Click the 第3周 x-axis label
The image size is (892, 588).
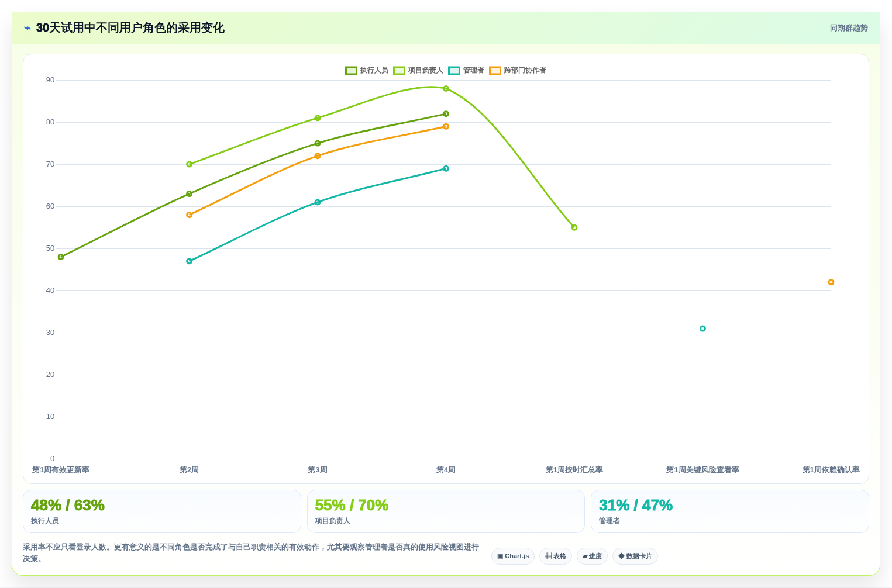(318, 470)
